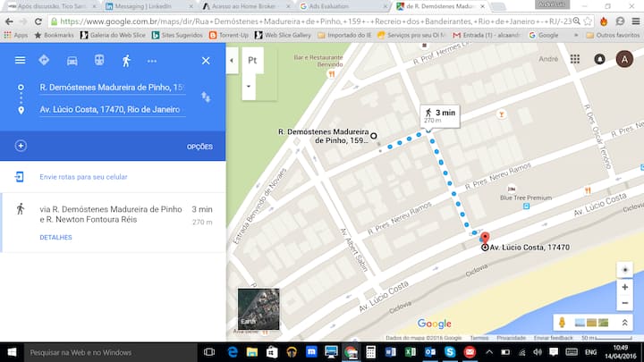Select public transit travel mode

coord(98,61)
